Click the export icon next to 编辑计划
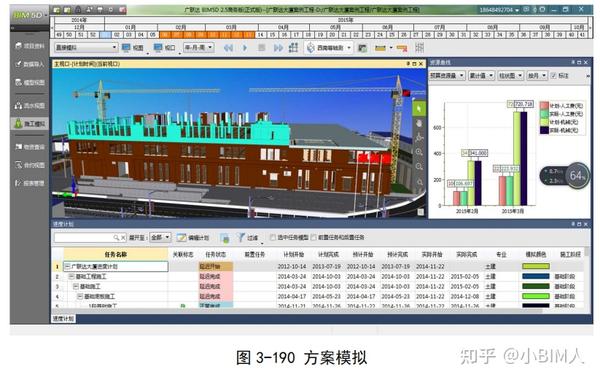Viewport: 600px width, 380px height. (x=225, y=238)
